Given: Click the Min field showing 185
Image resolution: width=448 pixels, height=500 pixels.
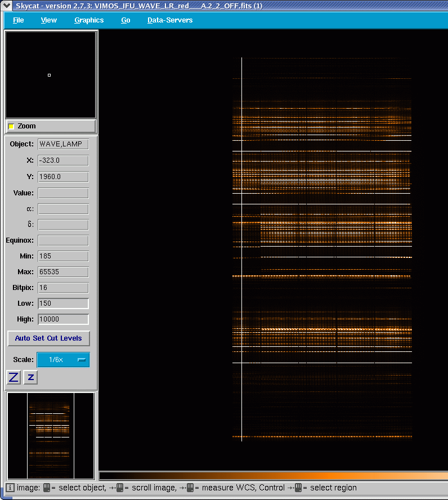Looking at the screenshot, I should click(63, 256).
